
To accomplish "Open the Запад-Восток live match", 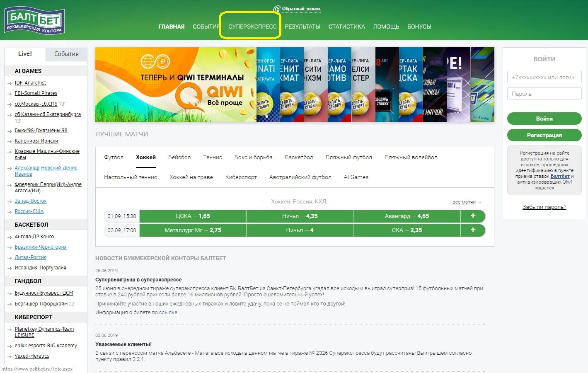I will click(x=31, y=201).
